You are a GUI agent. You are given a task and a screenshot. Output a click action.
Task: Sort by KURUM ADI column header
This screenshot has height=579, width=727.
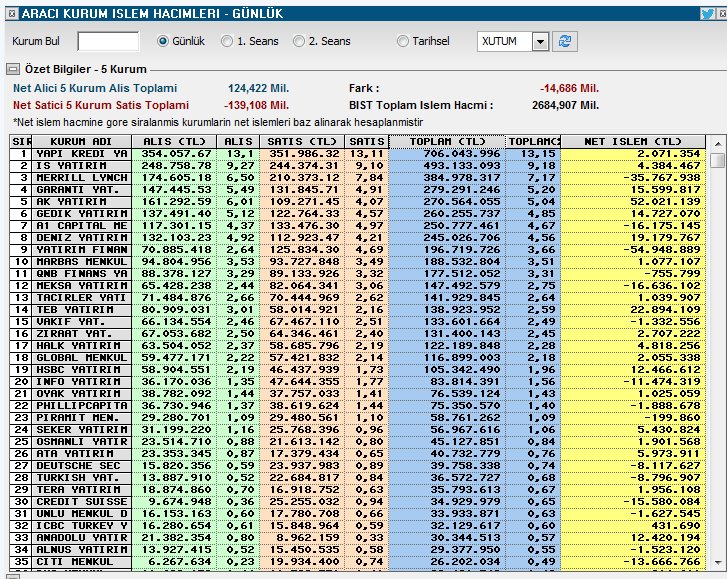coord(82,141)
